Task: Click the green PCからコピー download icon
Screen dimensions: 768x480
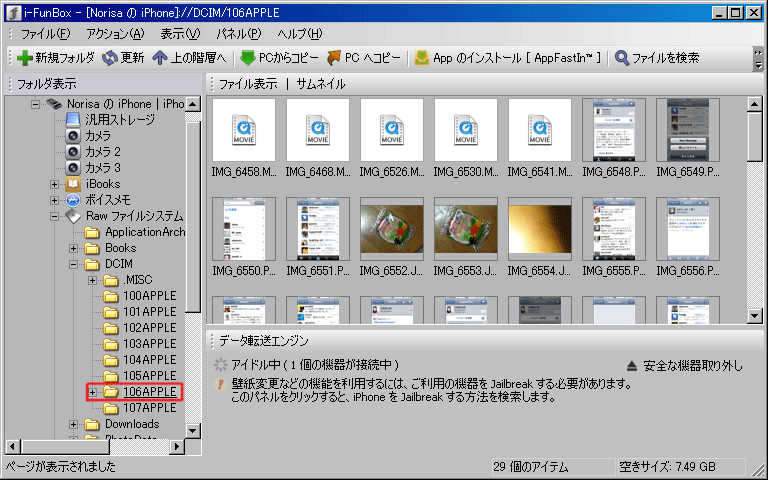Action: tap(248, 58)
